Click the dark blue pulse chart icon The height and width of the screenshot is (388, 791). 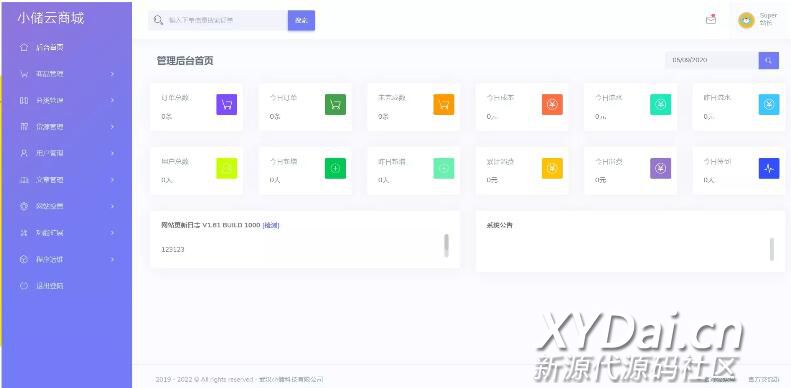tap(768, 169)
